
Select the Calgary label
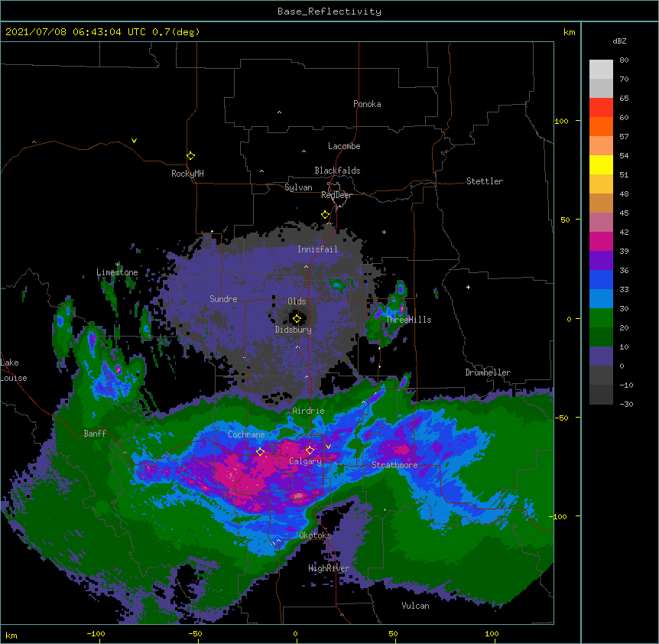point(305,461)
